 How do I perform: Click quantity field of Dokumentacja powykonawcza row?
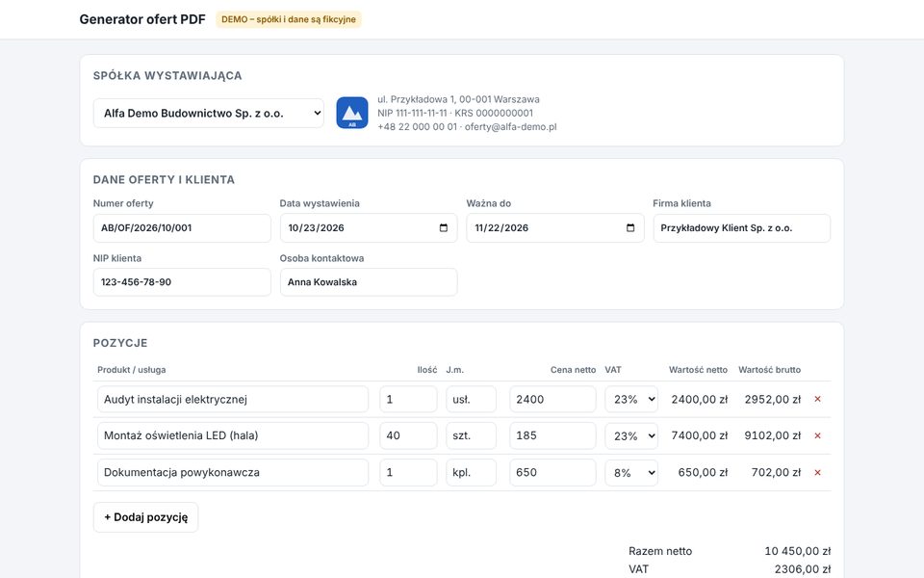coord(408,472)
